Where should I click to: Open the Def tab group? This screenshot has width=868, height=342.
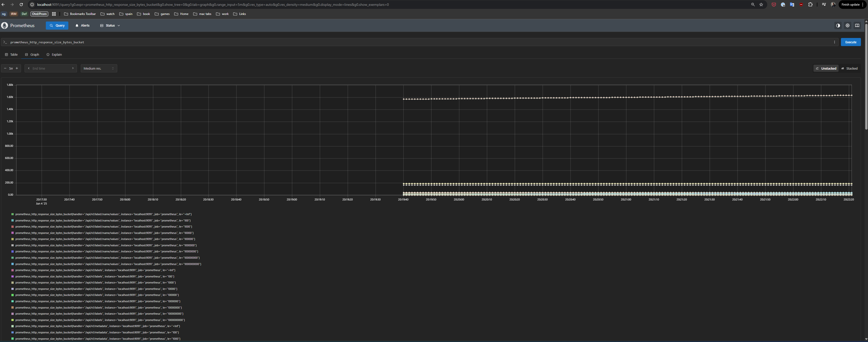24,14
